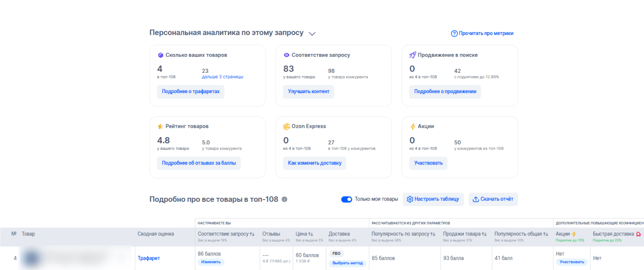Click the lightning icon in Акции column header
The width and height of the screenshot is (644, 270).
pyautogui.click(x=574, y=234)
